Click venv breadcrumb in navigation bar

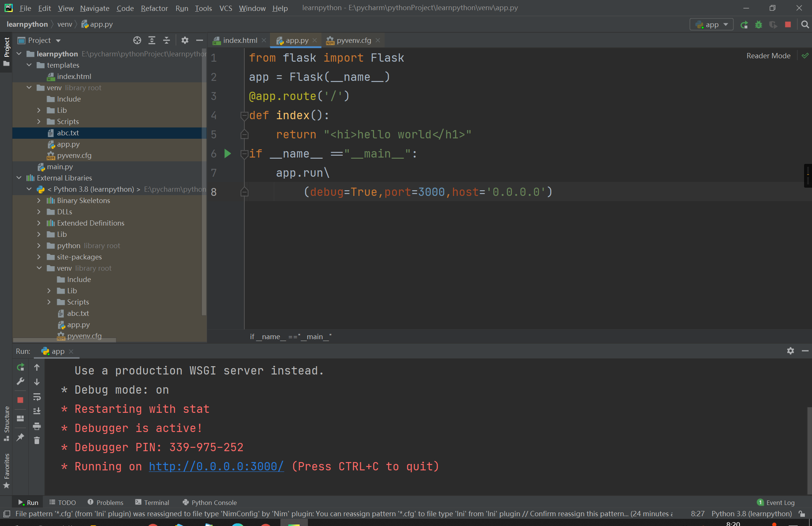coord(65,24)
